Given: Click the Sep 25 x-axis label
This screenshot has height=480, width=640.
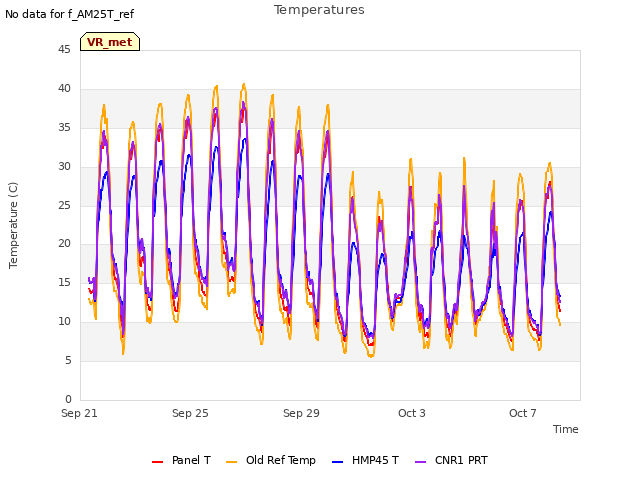Looking at the screenshot, I should click(190, 413).
